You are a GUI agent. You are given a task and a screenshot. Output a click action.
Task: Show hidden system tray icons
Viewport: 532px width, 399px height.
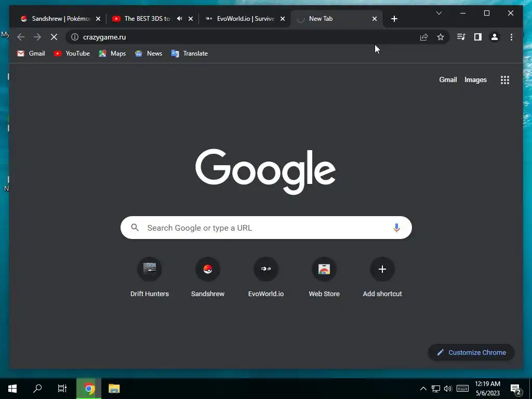[x=423, y=389]
